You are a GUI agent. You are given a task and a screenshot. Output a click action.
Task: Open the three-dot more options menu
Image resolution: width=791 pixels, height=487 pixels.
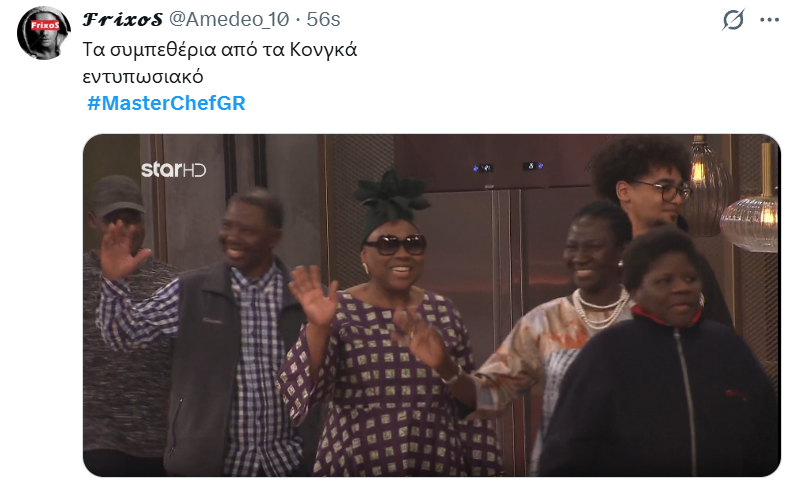(x=769, y=20)
